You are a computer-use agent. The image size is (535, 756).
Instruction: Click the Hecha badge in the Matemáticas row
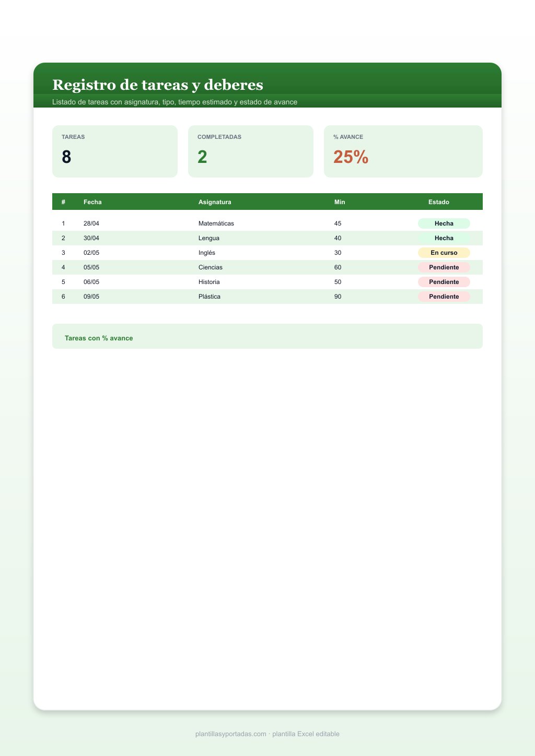[444, 223]
